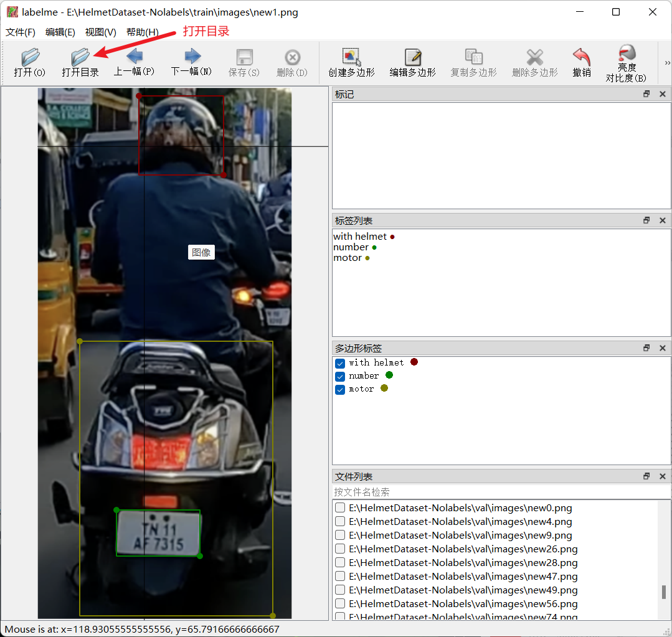Viewport: 672px width, 637px height.
Task: Open the View (视图) menu
Action: (x=101, y=32)
